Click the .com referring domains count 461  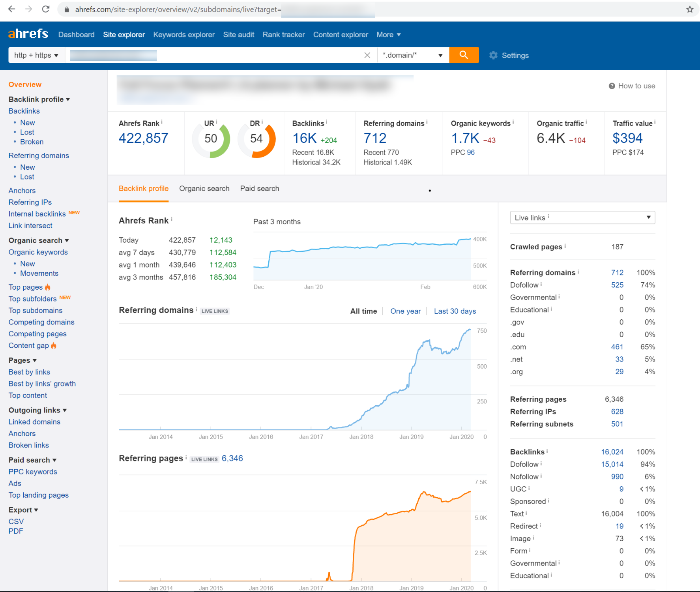click(x=617, y=347)
